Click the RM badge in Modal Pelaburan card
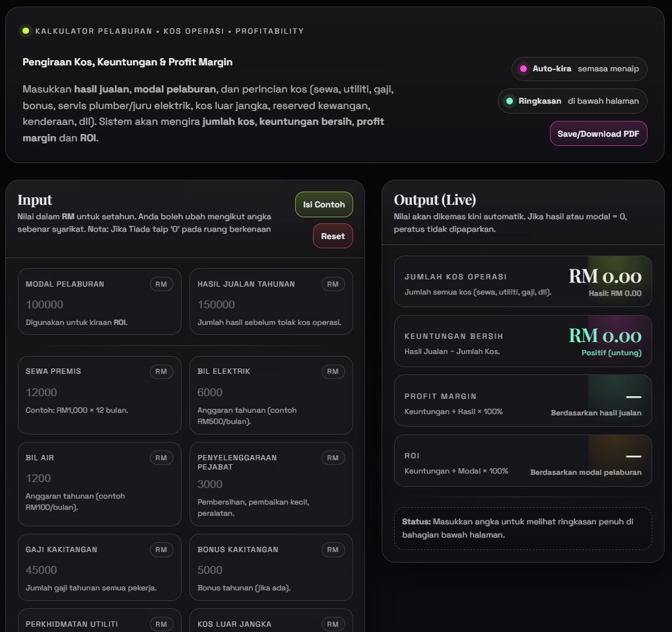Screen dimensions: 672x632 click(161, 284)
